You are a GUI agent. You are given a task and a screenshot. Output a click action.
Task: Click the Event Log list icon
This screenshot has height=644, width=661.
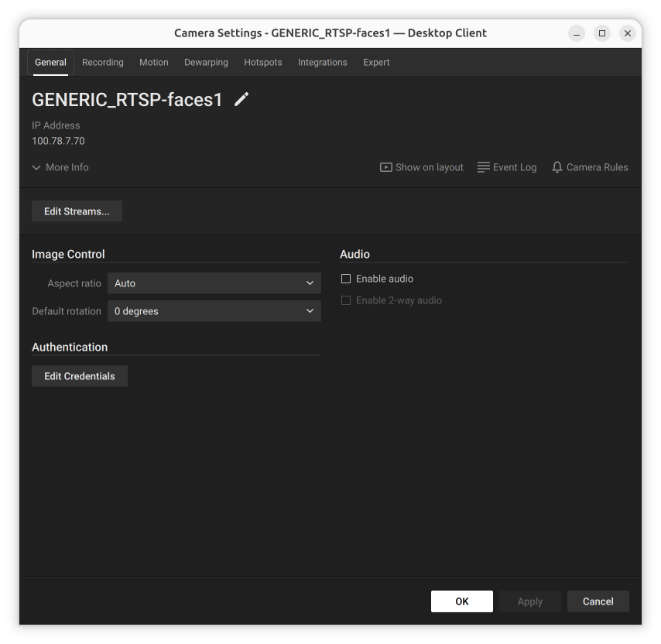(x=483, y=167)
